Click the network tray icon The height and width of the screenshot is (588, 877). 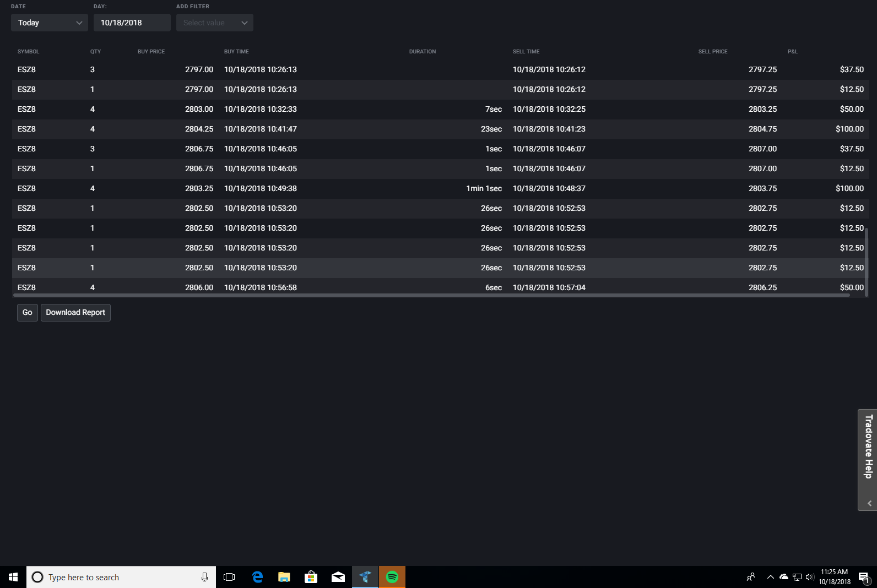coord(797,577)
